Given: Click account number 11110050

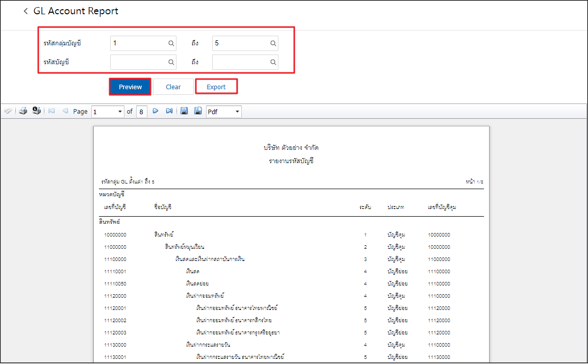Looking at the screenshot, I should [115, 284].
